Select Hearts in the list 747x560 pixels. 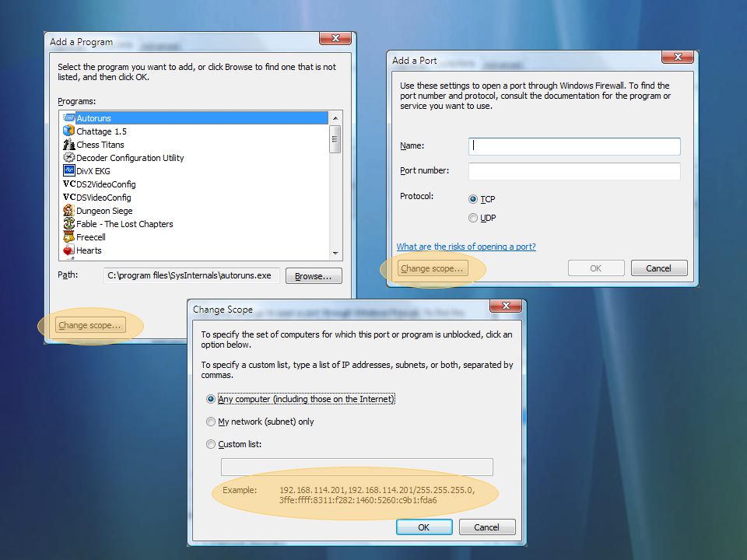click(x=89, y=250)
